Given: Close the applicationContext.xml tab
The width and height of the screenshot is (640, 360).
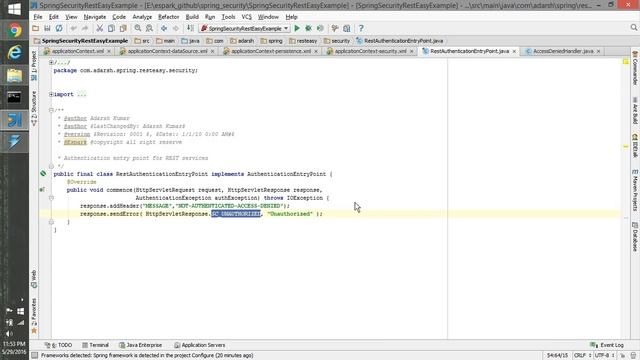Looking at the screenshot, I should pyautogui.click(x=109, y=51).
